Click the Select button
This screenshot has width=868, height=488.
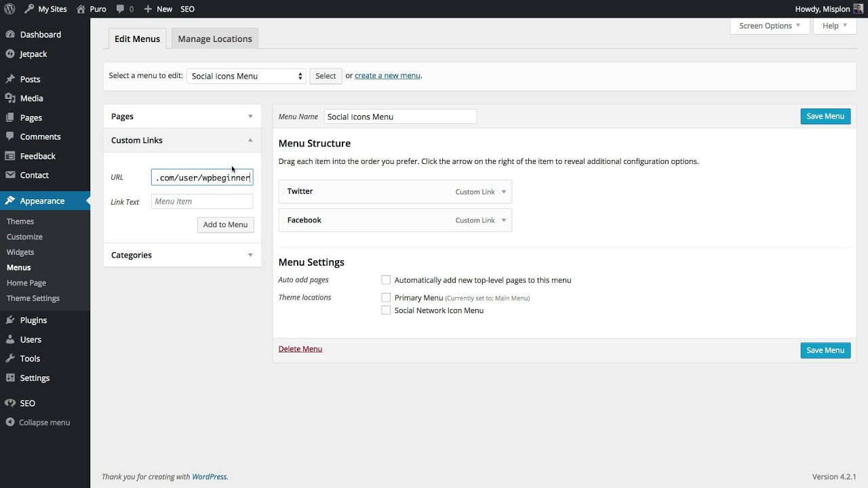pyautogui.click(x=325, y=76)
